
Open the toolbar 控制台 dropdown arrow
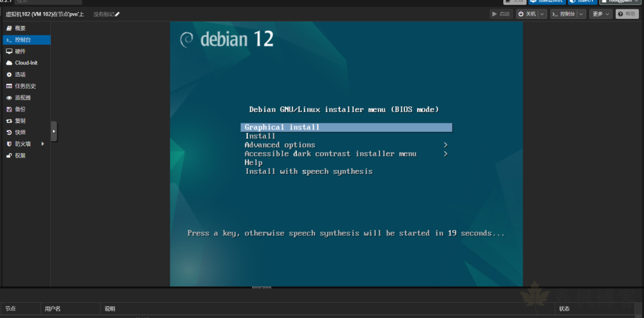click(x=581, y=14)
